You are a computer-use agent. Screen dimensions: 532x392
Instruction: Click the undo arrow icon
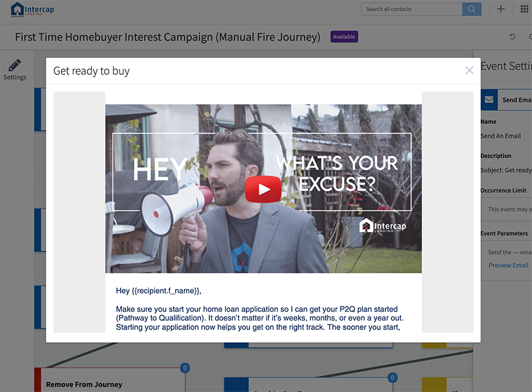click(512, 37)
